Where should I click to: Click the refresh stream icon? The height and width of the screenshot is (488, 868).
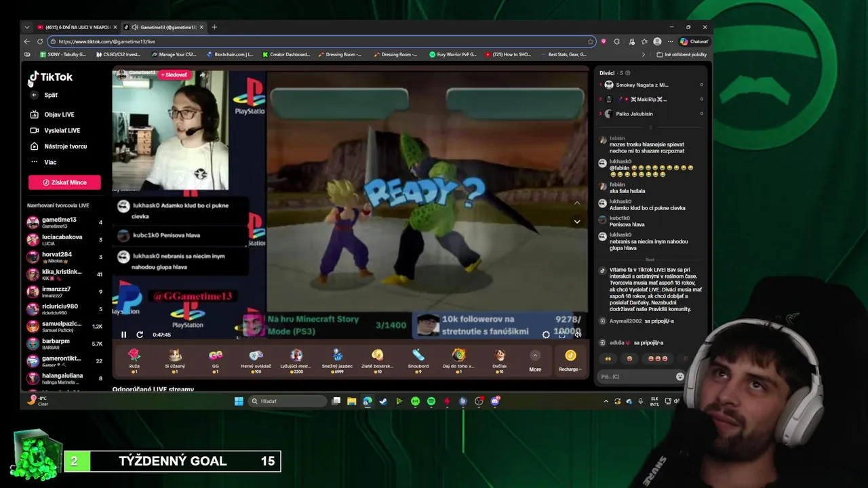(140, 335)
